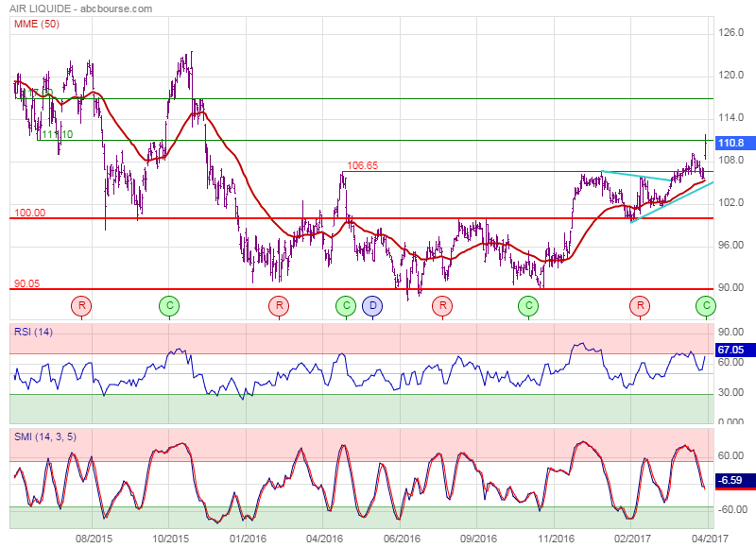Viewport: 756px width, 548px height.
Task: Click the blue D dividend marker
Action: point(373,305)
